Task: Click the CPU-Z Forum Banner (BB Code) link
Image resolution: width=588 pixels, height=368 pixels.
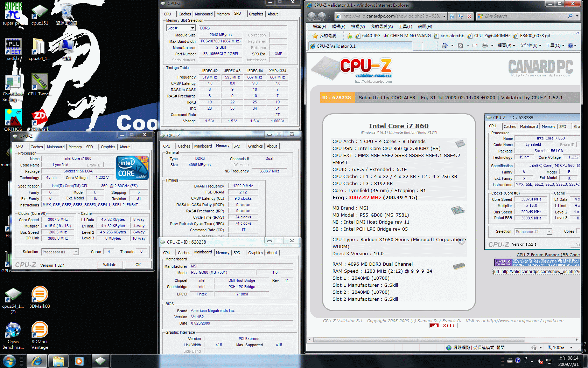Action: click(548, 255)
